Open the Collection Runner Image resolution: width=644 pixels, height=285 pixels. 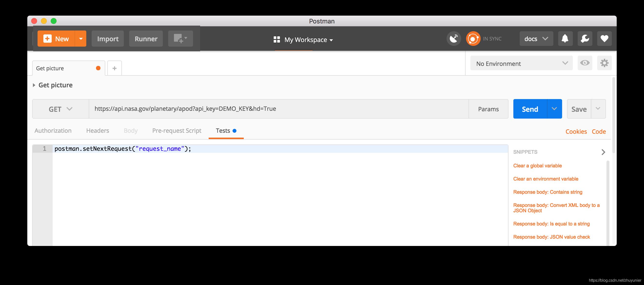[146, 39]
